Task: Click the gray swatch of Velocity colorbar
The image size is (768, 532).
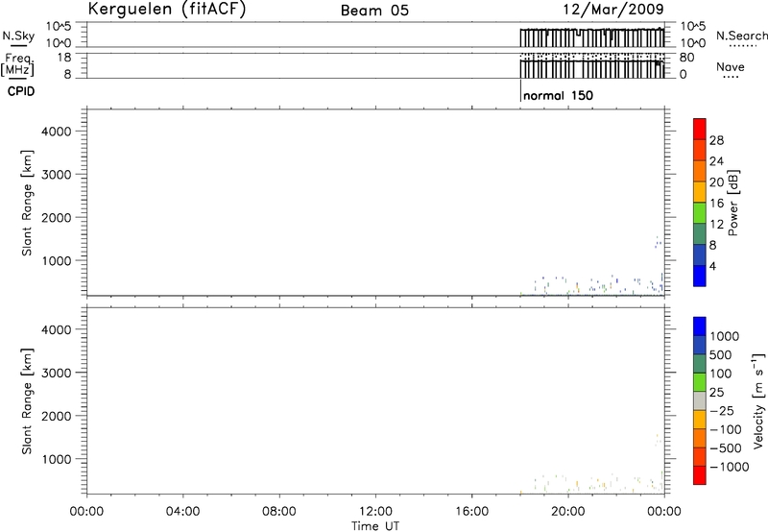Action: pos(700,400)
